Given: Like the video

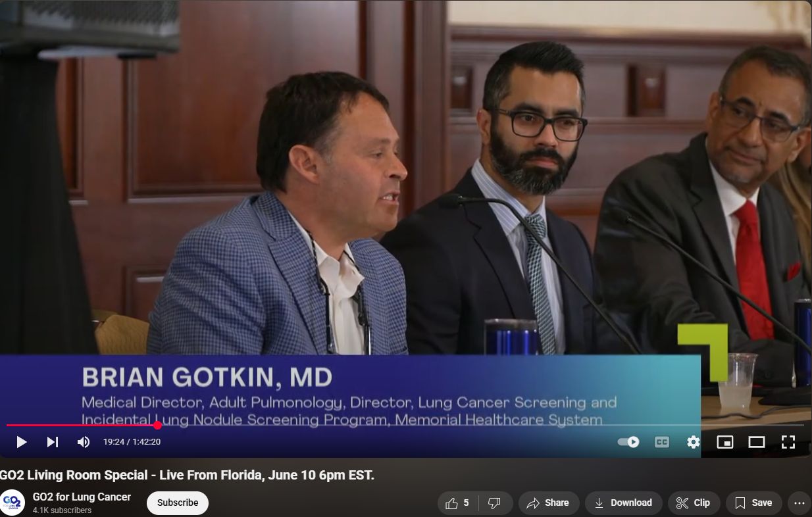Looking at the screenshot, I should tap(458, 503).
